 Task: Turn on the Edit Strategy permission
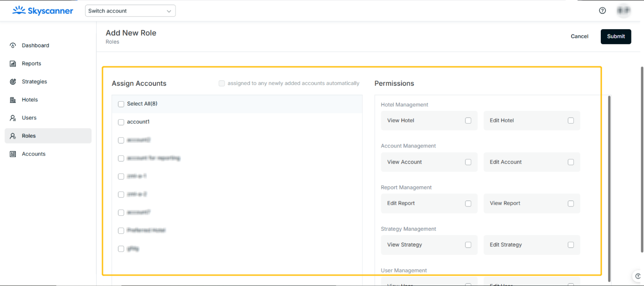571,245
